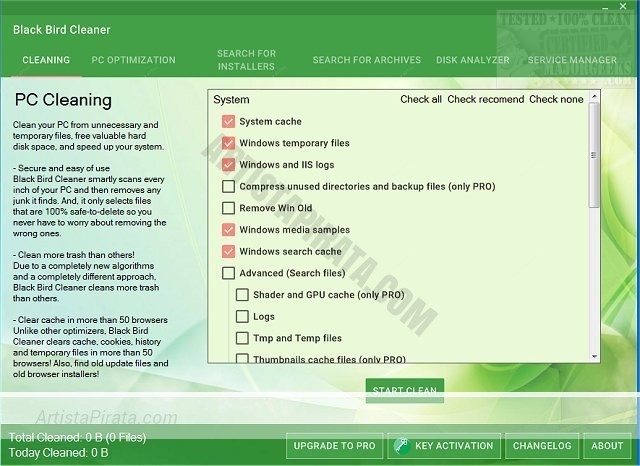Click the key icon on Key Activation
The height and width of the screenshot is (466, 640).
tap(402, 446)
